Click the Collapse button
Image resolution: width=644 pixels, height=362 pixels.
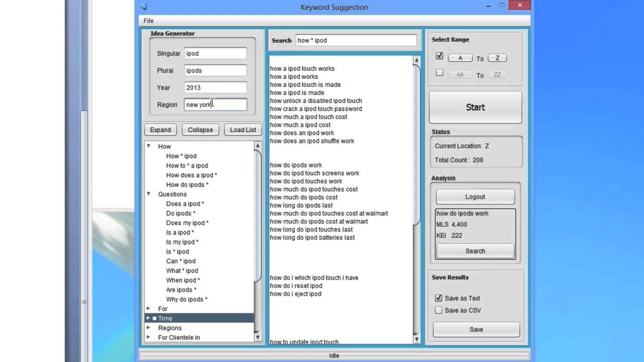(x=200, y=130)
